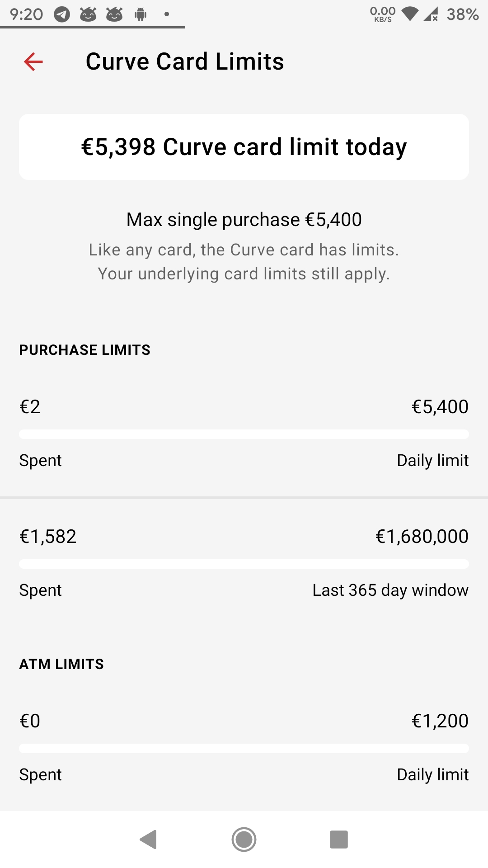488x868 pixels.
Task: Tap the €5,398 Curve card limit card
Action: pos(244,147)
